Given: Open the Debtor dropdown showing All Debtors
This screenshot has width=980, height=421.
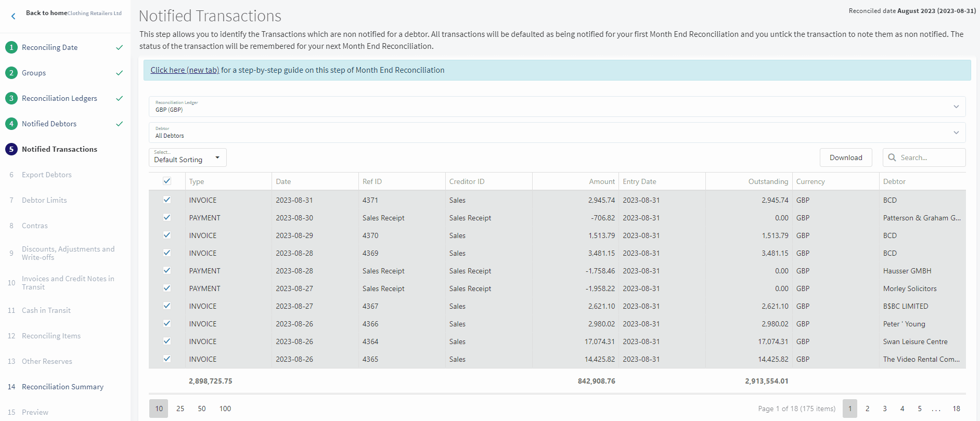Looking at the screenshot, I should [557, 133].
